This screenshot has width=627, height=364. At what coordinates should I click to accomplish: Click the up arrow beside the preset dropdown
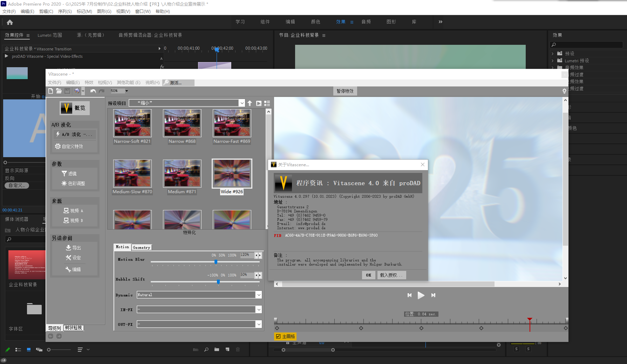click(250, 103)
